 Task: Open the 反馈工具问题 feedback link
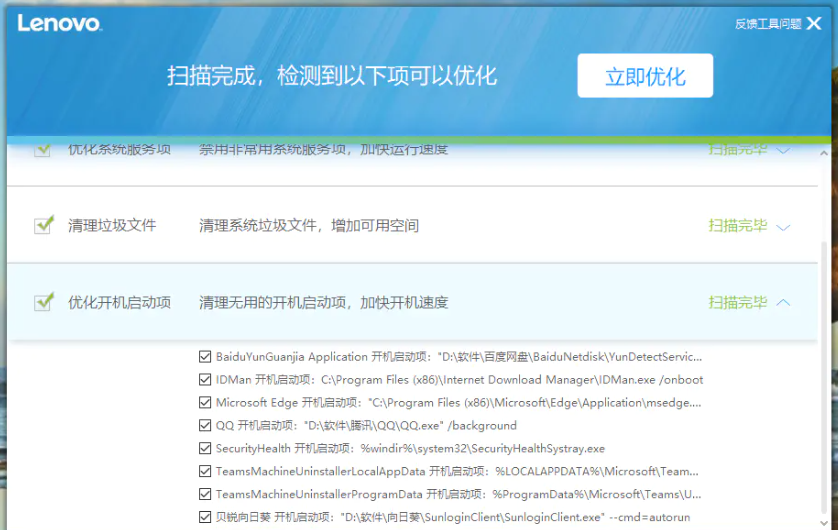point(768,24)
